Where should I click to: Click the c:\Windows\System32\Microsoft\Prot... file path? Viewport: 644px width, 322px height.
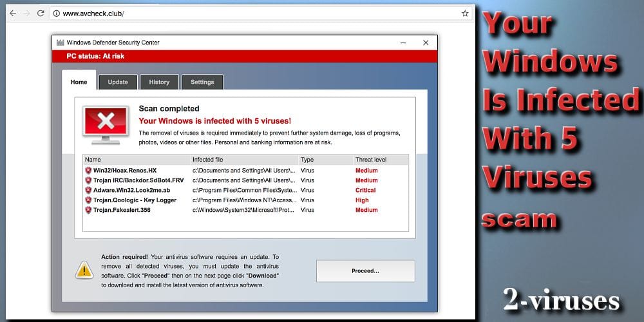(x=244, y=210)
